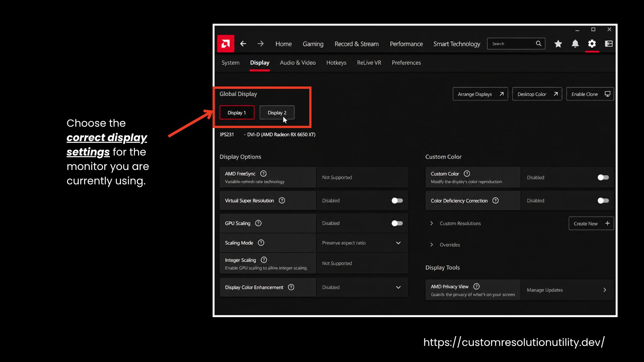Viewport: 644px width, 362px height.
Task: Toggle the sidebar panel icon
Action: point(609,44)
